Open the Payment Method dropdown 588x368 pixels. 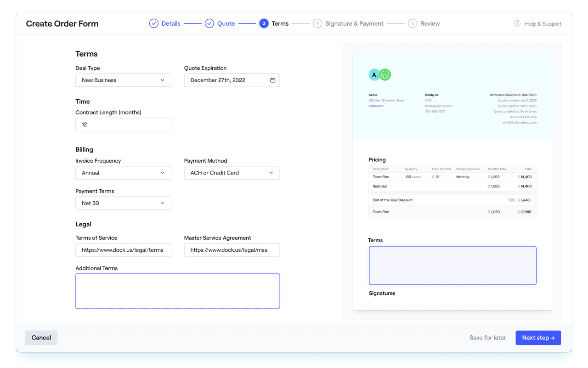pyautogui.click(x=232, y=173)
